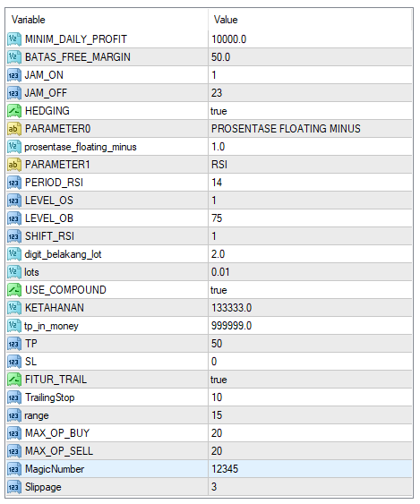Select the lots value 0.01 field

[x=310, y=272]
